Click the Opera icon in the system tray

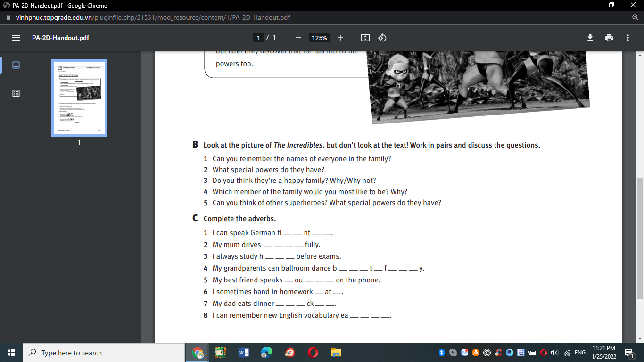(x=543, y=353)
